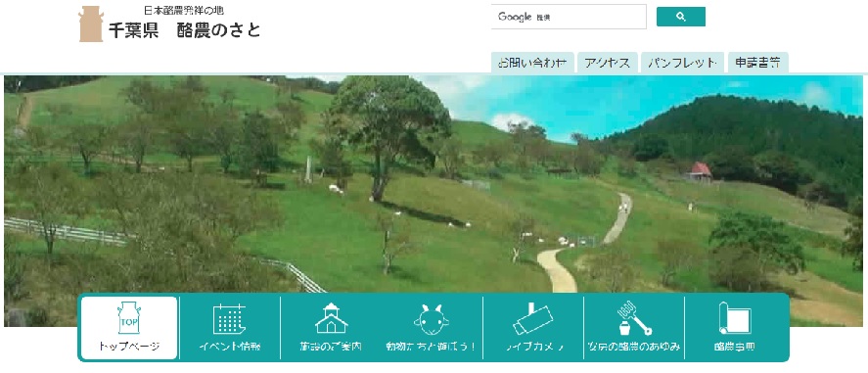
Task: Focus the Google custom search field
Action: pyautogui.click(x=569, y=17)
